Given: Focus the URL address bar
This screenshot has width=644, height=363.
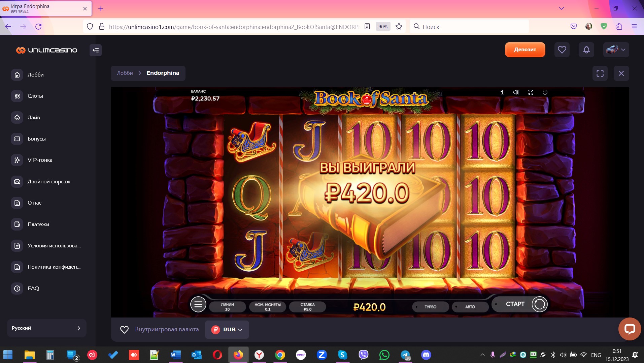Looking at the screenshot, I should pyautogui.click(x=234, y=27).
